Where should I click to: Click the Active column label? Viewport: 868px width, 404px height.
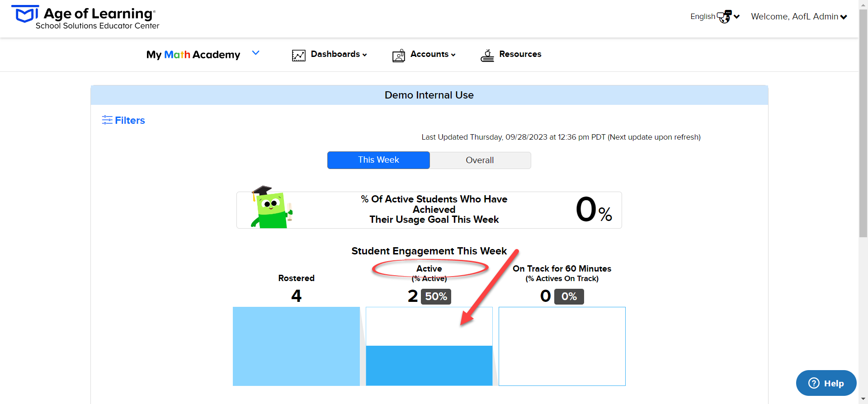click(429, 268)
